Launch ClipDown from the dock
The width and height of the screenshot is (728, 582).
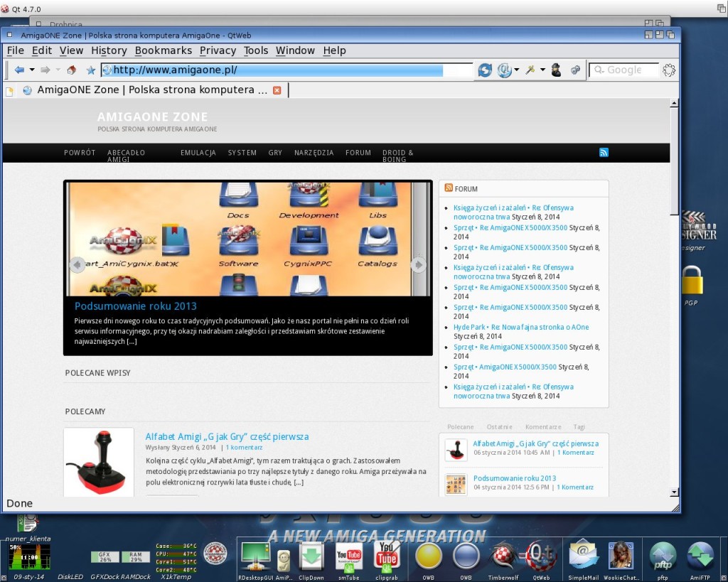click(311, 556)
